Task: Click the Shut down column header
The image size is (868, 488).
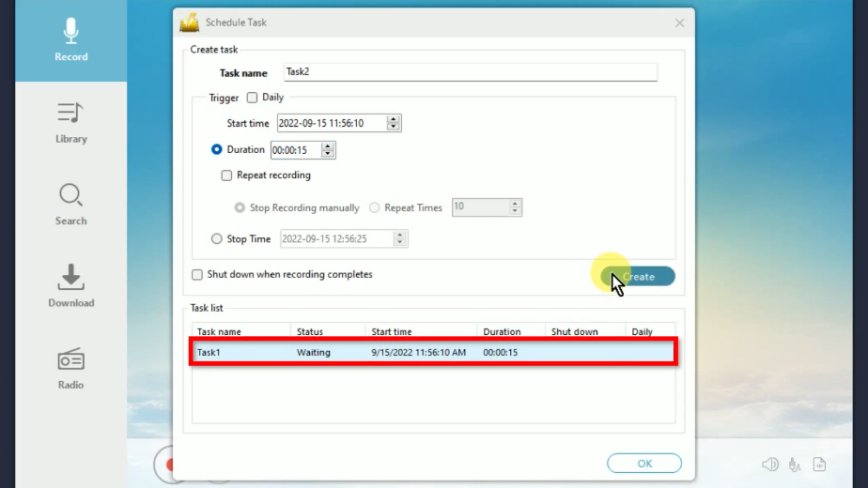Action: (x=585, y=331)
